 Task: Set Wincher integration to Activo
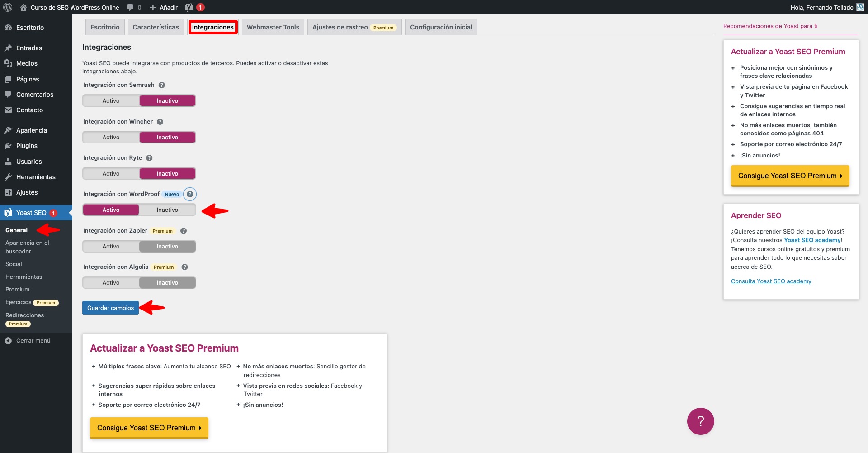click(111, 138)
